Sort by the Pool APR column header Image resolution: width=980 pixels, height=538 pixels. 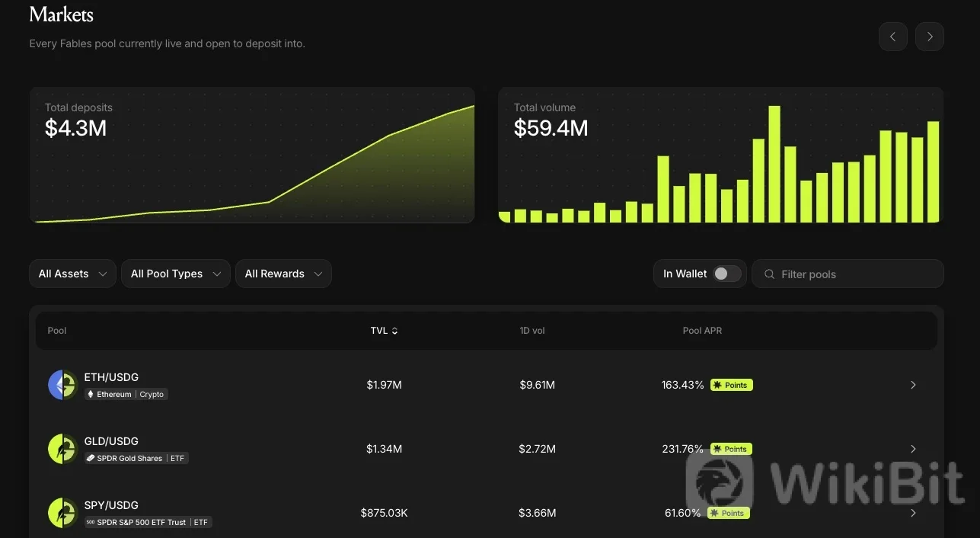[702, 331]
